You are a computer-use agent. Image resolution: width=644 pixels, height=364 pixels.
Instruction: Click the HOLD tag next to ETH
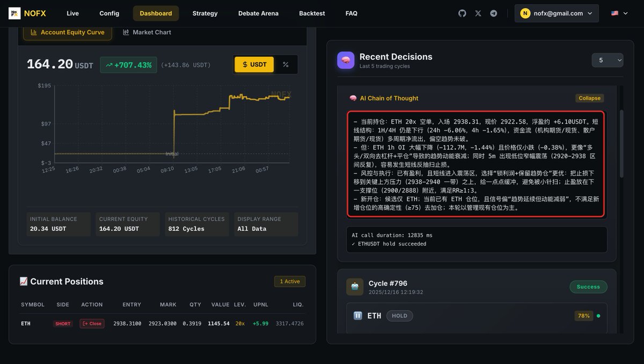click(x=399, y=316)
